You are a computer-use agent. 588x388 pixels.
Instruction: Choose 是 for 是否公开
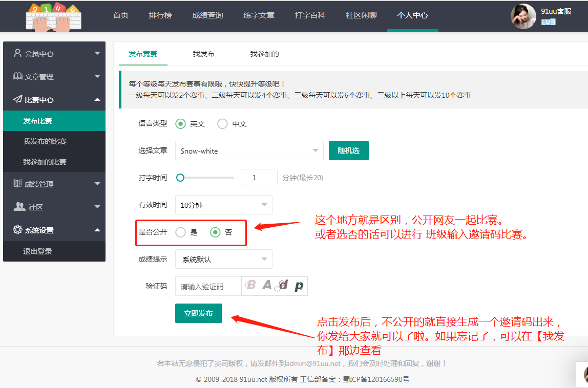180,232
